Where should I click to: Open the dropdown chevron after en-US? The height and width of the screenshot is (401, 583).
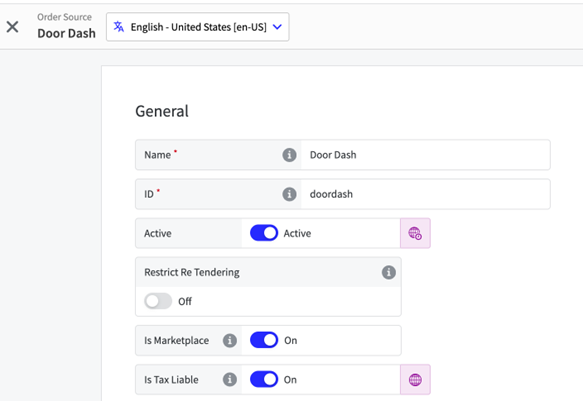(x=277, y=27)
